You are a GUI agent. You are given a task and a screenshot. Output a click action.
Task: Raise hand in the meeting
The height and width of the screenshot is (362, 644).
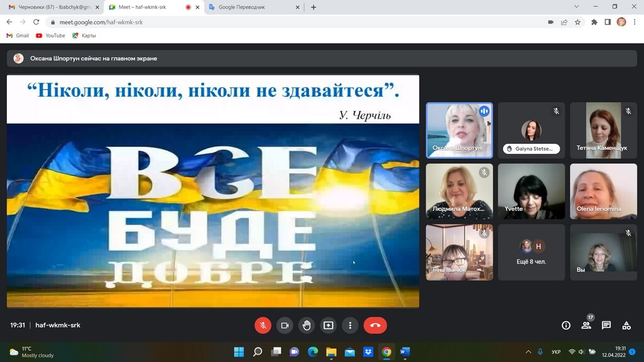pos(306,326)
